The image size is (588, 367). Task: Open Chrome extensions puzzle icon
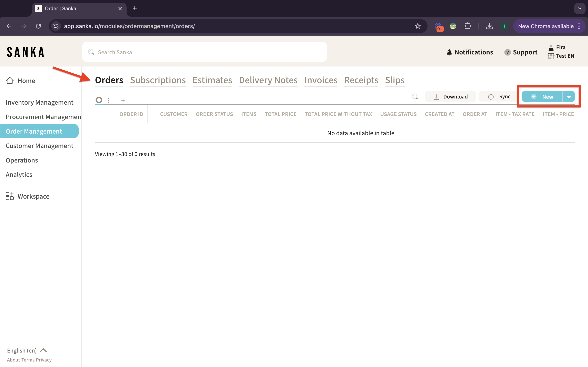click(468, 26)
